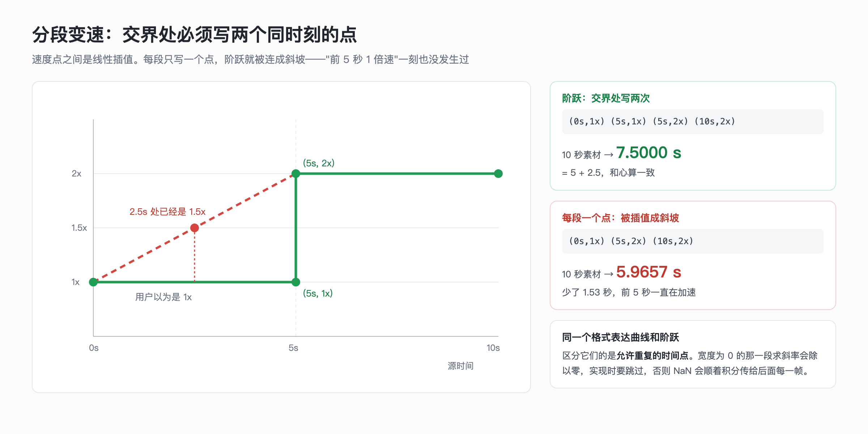
Task: Click the green endpoint at 10s, 2x
Action: point(498,174)
